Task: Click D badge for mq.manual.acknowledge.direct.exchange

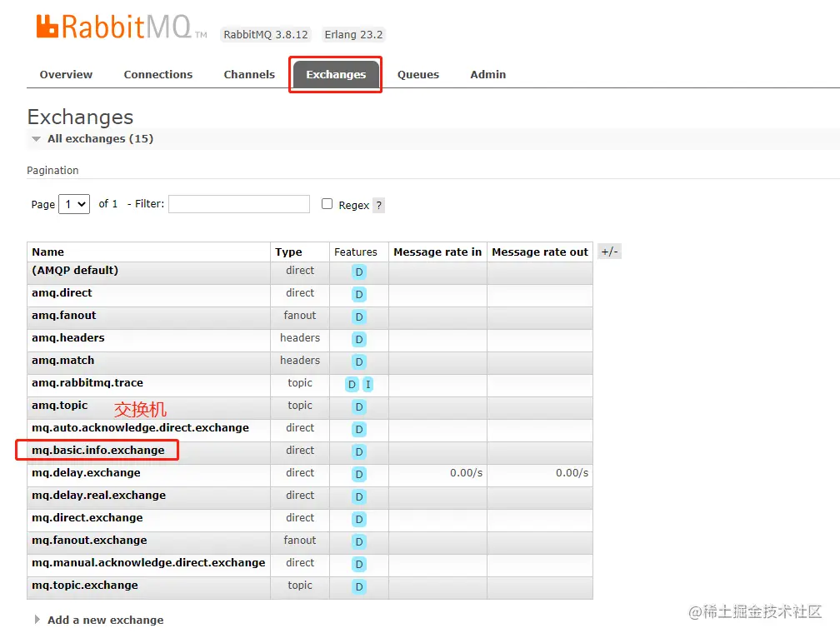Action: click(x=359, y=564)
